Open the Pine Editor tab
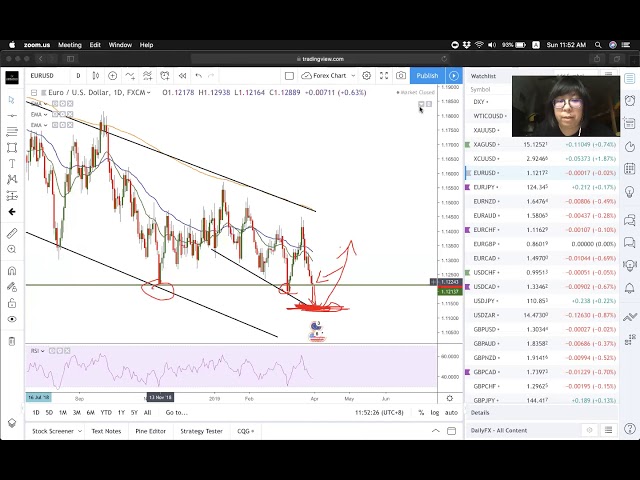The image size is (640, 480). [x=150, y=431]
